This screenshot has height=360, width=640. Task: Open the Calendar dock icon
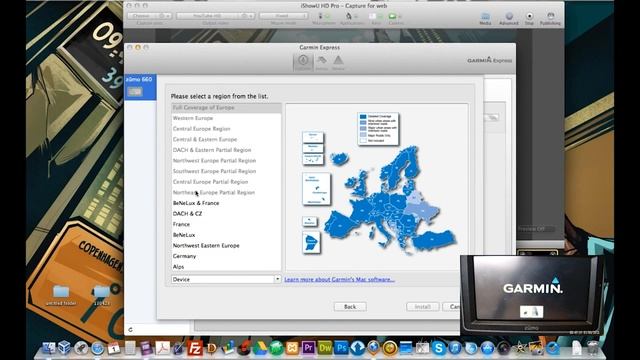[x=114, y=348]
